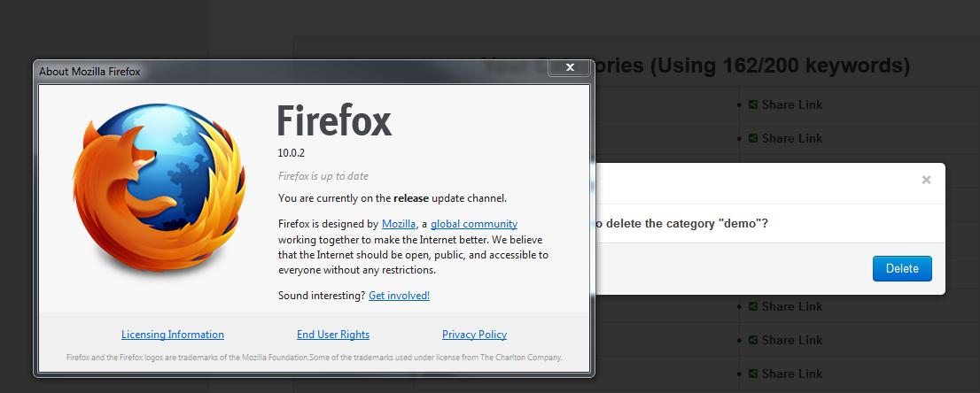Screen dimensions: 980x393
Task: Click the release update channel sentence
Action: (393, 198)
